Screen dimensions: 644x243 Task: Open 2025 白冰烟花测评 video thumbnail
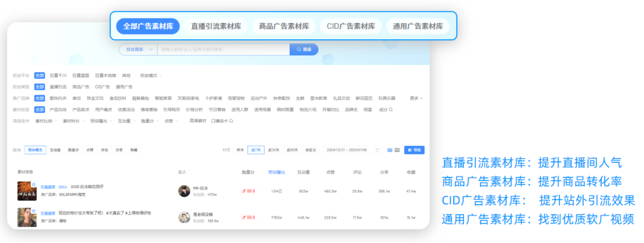tap(27, 191)
